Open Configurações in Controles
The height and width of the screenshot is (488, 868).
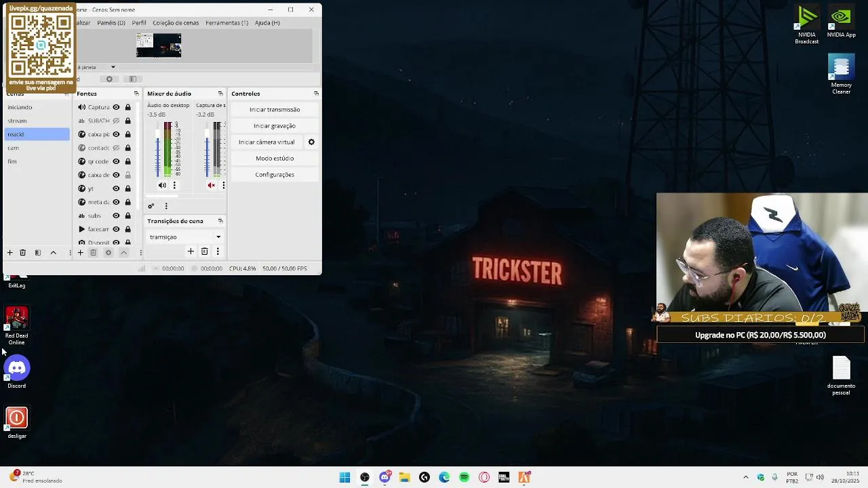[x=275, y=174]
